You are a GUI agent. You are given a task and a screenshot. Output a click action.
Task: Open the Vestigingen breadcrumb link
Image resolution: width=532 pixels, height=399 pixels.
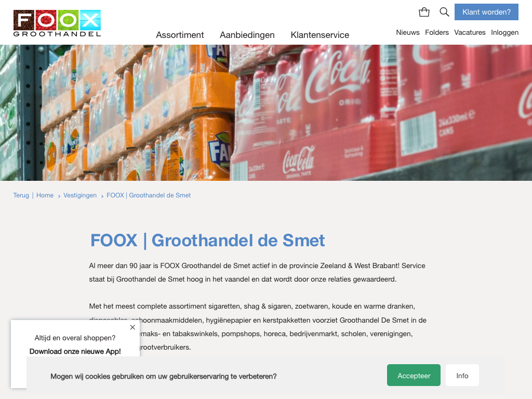[80, 195]
